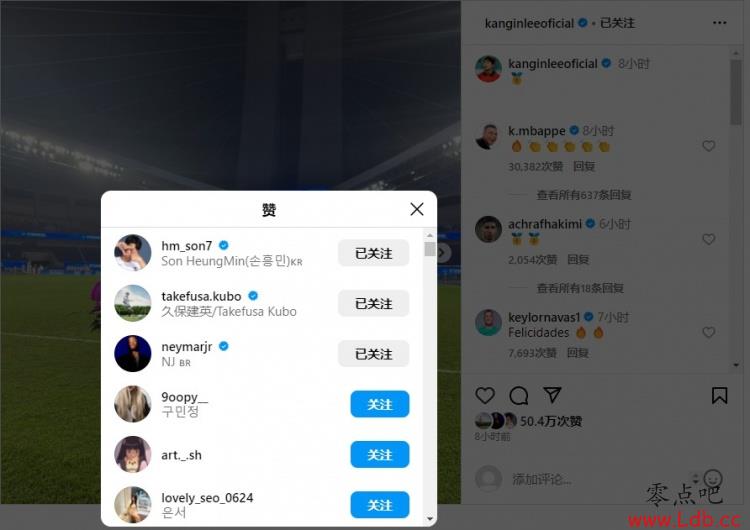Expand all 18 replies to achrafhakimi

tap(580, 288)
